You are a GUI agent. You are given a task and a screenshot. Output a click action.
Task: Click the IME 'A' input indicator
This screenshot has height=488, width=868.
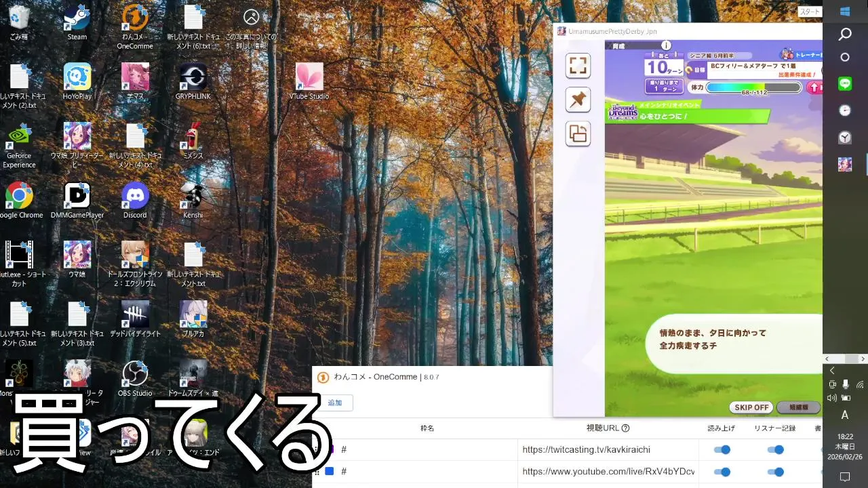coord(845,415)
